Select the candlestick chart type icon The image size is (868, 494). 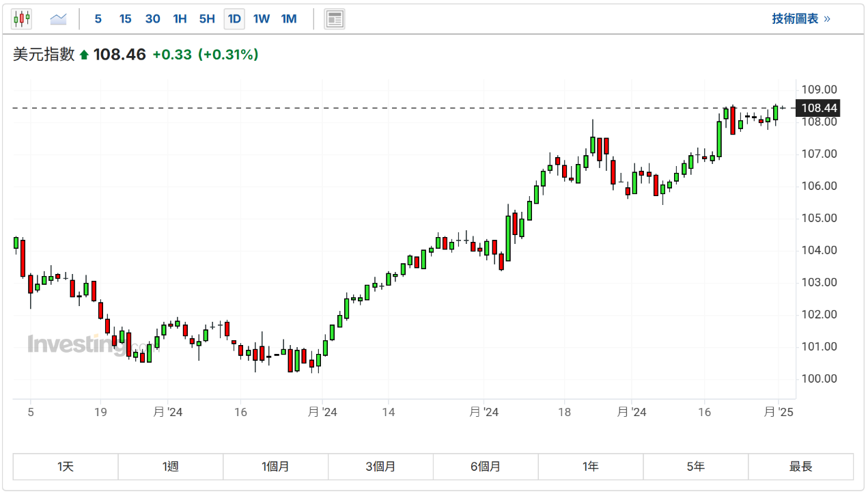pyautogui.click(x=21, y=19)
